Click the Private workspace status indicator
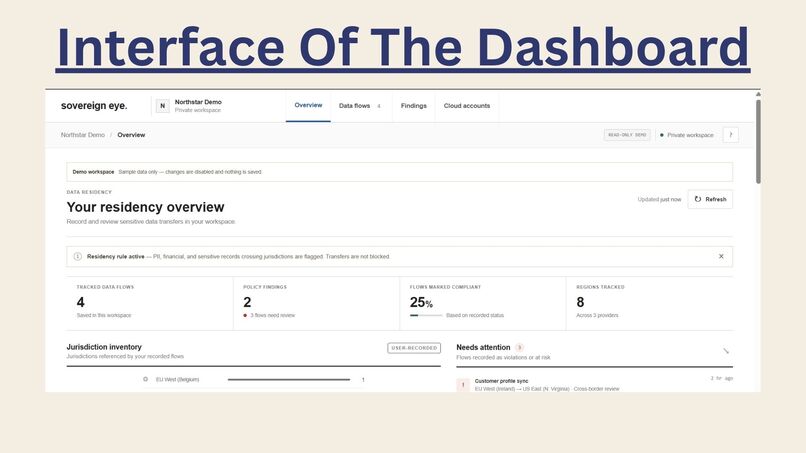Image resolution: width=806 pixels, height=453 pixels. (x=687, y=135)
